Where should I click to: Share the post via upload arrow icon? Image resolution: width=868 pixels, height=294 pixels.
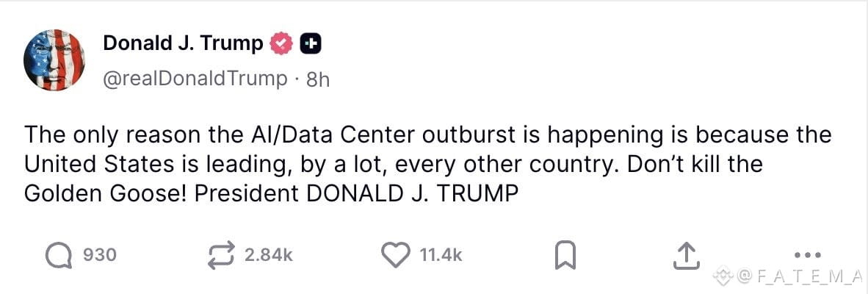click(684, 255)
